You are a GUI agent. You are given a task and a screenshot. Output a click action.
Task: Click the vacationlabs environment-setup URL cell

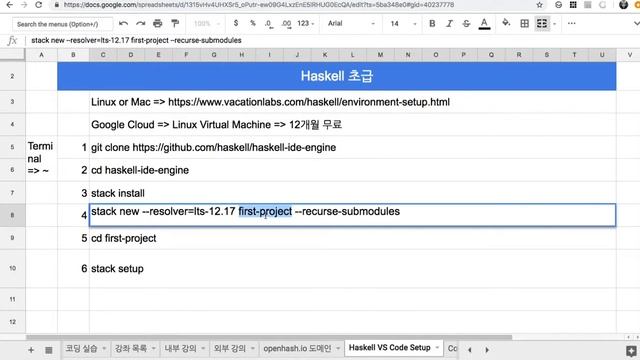(353, 102)
